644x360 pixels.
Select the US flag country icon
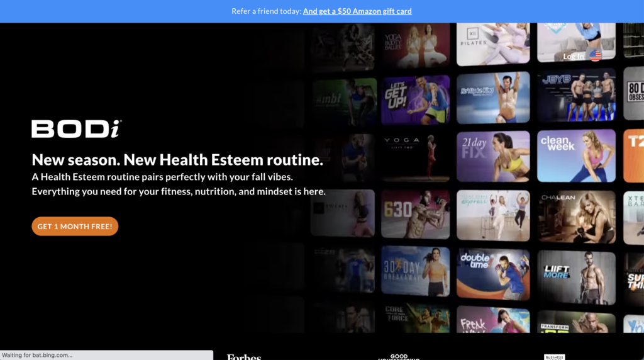click(x=595, y=55)
